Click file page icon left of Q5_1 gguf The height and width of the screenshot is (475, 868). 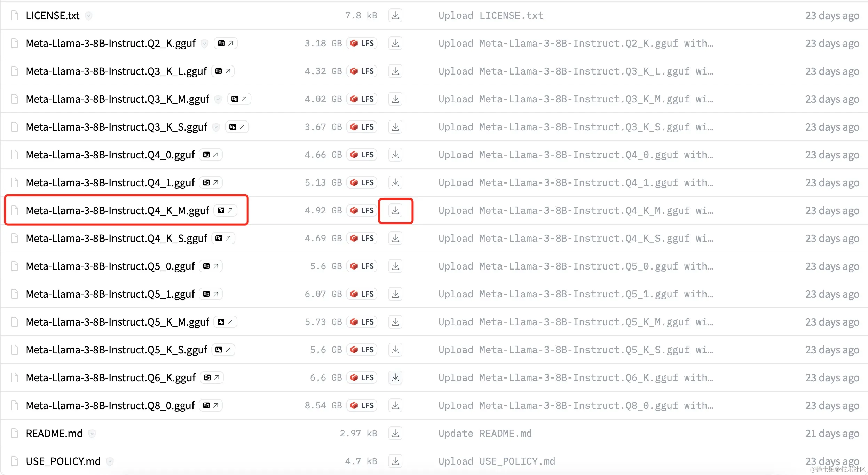point(15,294)
